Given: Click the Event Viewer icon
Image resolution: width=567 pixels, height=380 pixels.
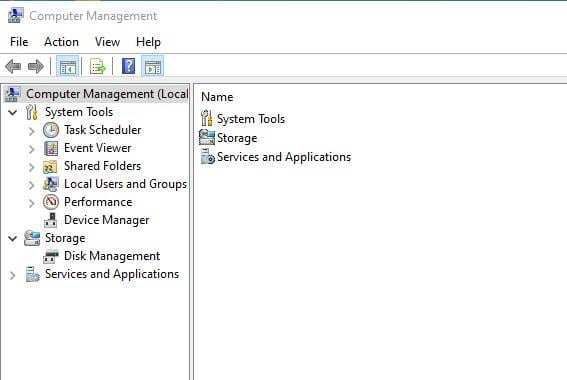Looking at the screenshot, I should tap(51, 148).
